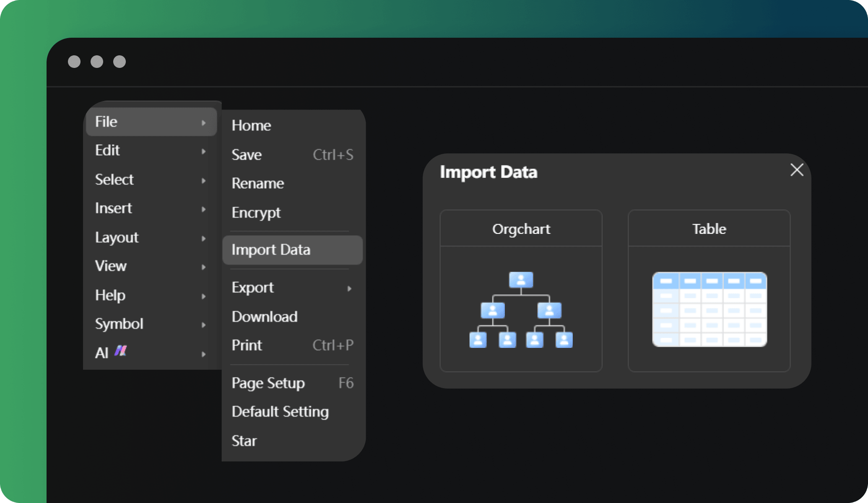The height and width of the screenshot is (503, 868).
Task: Select the Home menu option
Action: [251, 125]
